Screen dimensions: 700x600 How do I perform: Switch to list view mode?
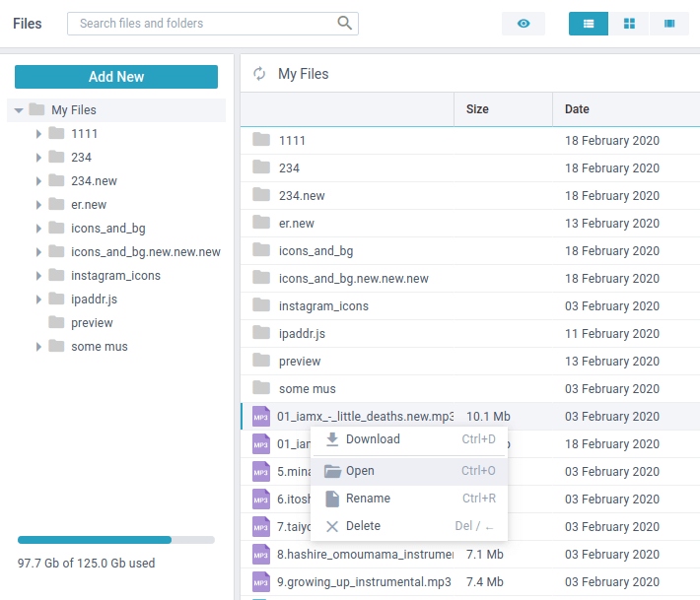(x=588, y=24)
